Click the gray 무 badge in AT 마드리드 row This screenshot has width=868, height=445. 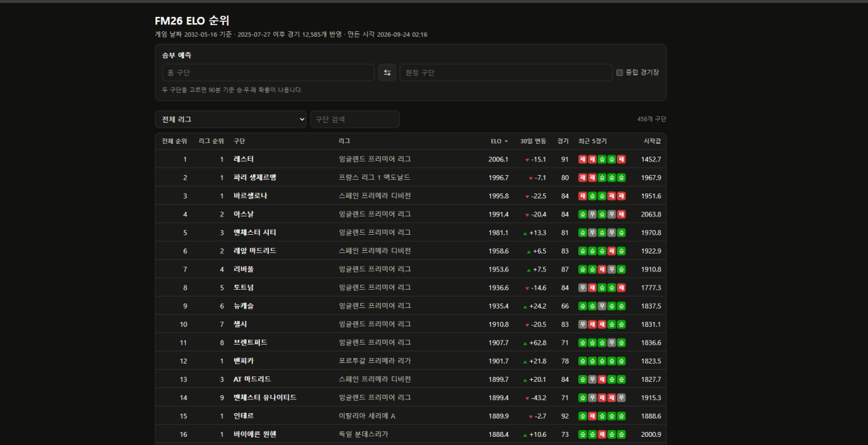point(592,379)
